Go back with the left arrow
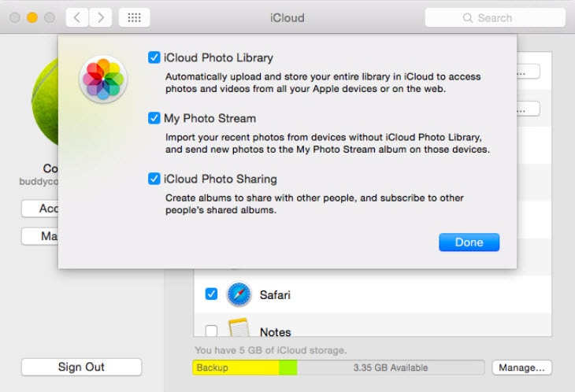575x392 pixels. [76, 17]
